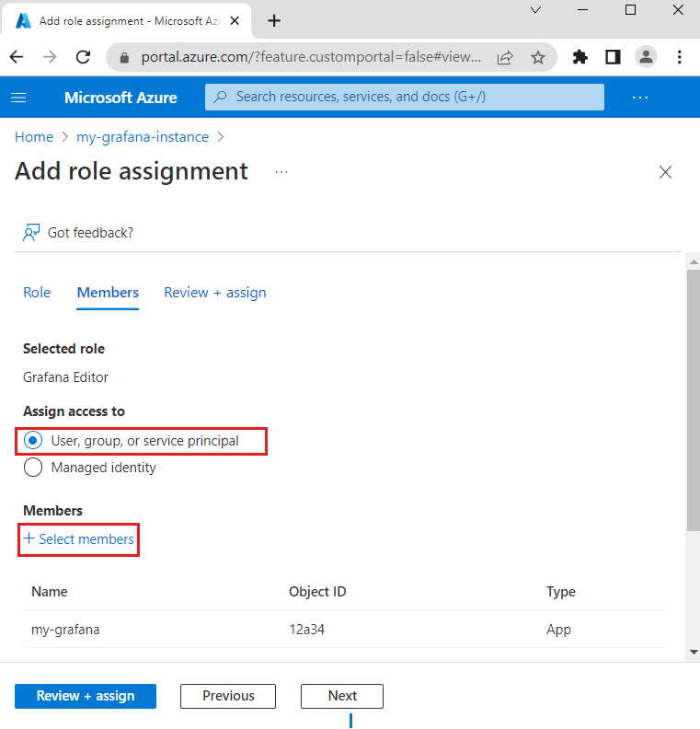This screenshot has height=729, width=700.
Task: Expand the Azure header ellipsis menu
Action: [x=640, y=98]
